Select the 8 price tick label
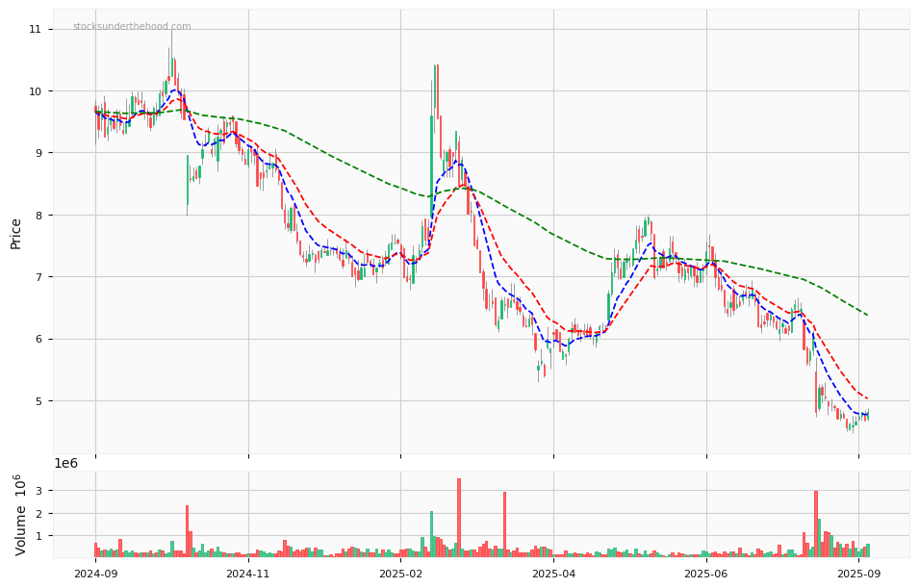The width and height of the screenshot is (919, 588). 41,216
